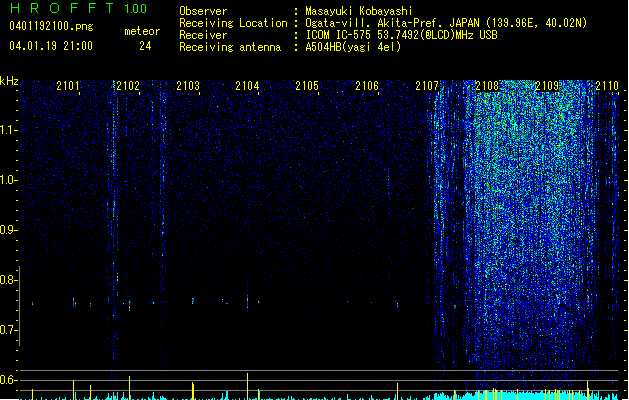Click the time marker 2107
Image resolution: width=629 pixels, height=400 pixels.
click(x=427, y=86)
